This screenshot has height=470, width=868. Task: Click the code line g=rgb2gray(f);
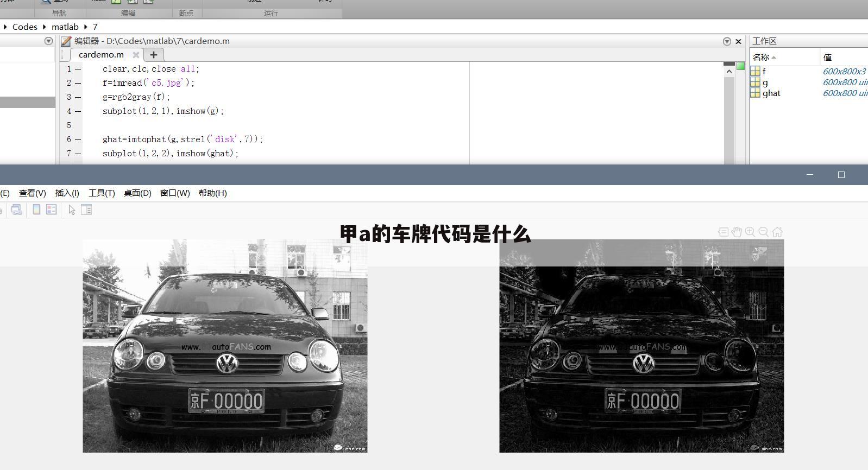136,97
